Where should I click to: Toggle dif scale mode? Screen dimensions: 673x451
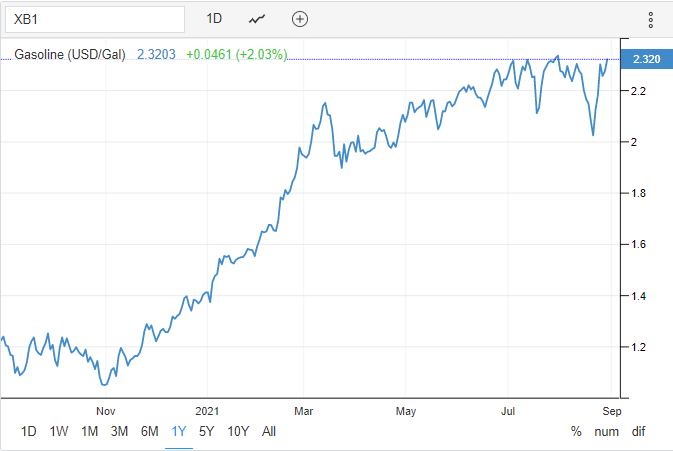(x=638, y=431)
